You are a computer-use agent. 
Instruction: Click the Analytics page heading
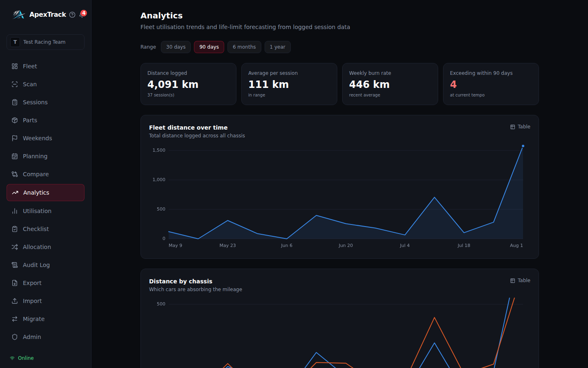(161, 16)
